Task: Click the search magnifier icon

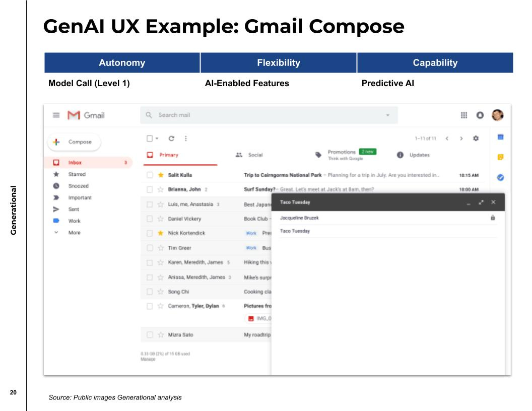Action: coord(149,115)
